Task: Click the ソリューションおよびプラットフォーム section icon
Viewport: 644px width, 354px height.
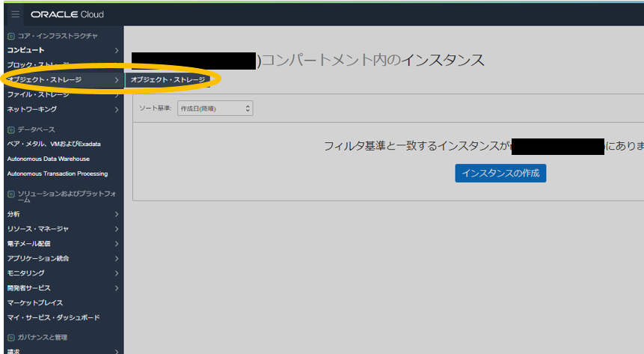Action: coord(11,194)
